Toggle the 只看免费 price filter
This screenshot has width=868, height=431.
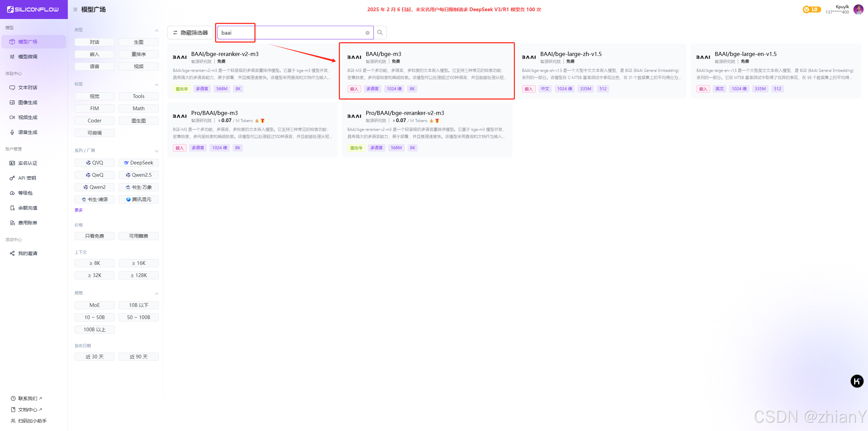95,236
